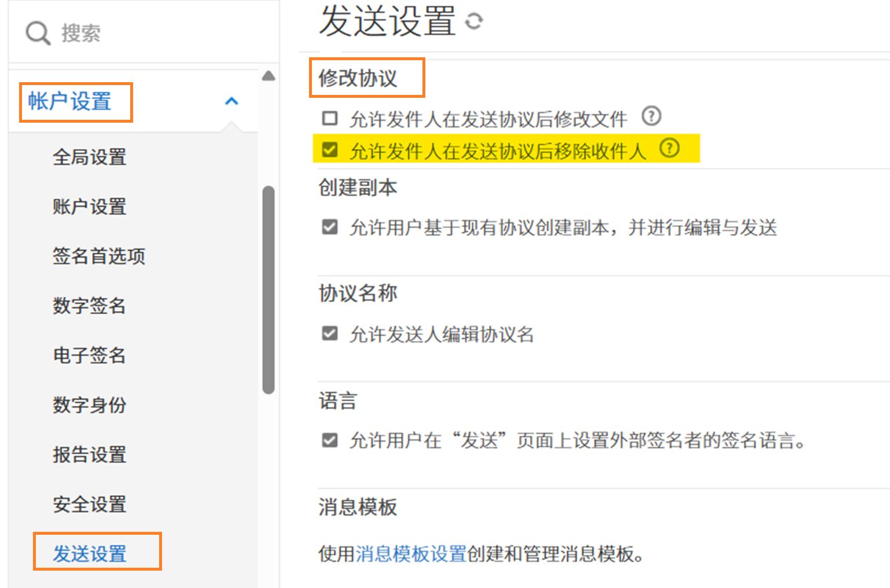Open help tooltip next to 移除收件人 option
The image size is (890, 588).
point(670,149)
